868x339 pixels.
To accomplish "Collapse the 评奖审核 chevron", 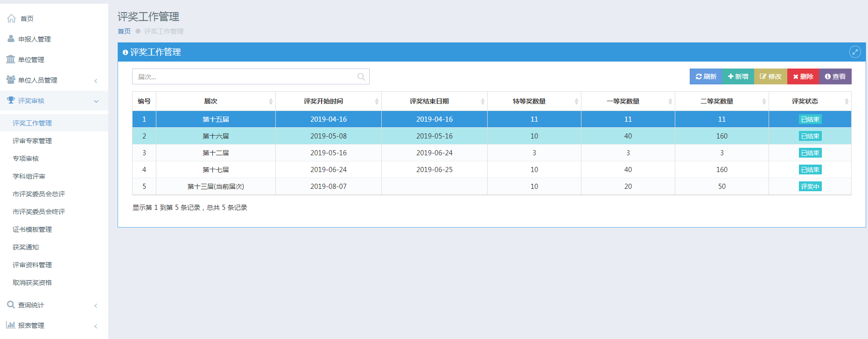I will (96, 101).
